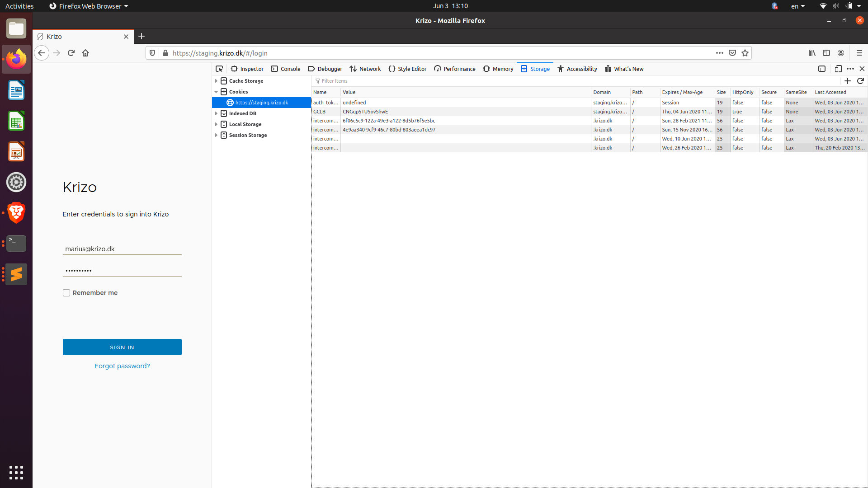Select the GCLB cookie name cell
868x488 pixels.
[x=326, y=112]
